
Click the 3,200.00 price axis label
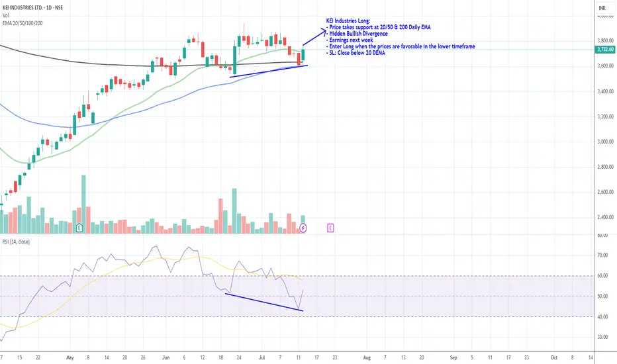606,116
